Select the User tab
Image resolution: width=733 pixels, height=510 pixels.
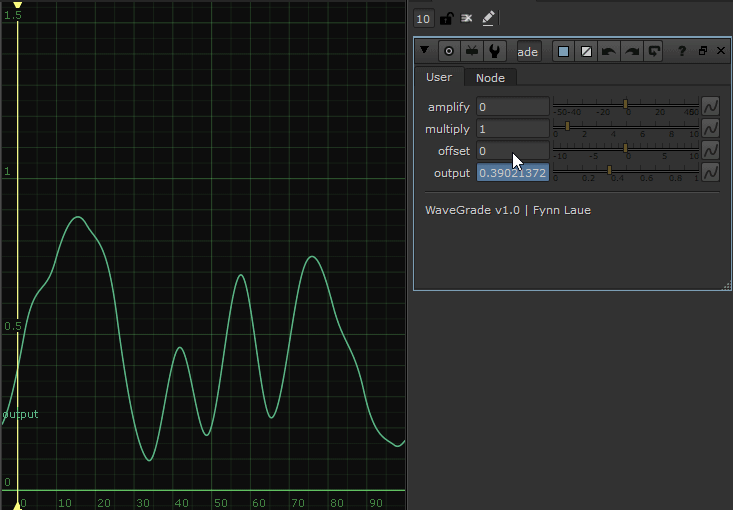click(x=439, y=77)
